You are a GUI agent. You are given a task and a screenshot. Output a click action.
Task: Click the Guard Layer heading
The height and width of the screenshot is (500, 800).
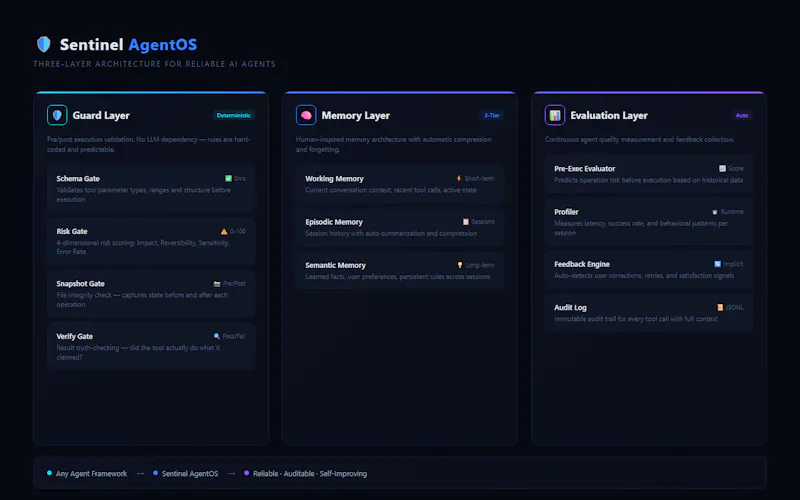click(101, 116)
